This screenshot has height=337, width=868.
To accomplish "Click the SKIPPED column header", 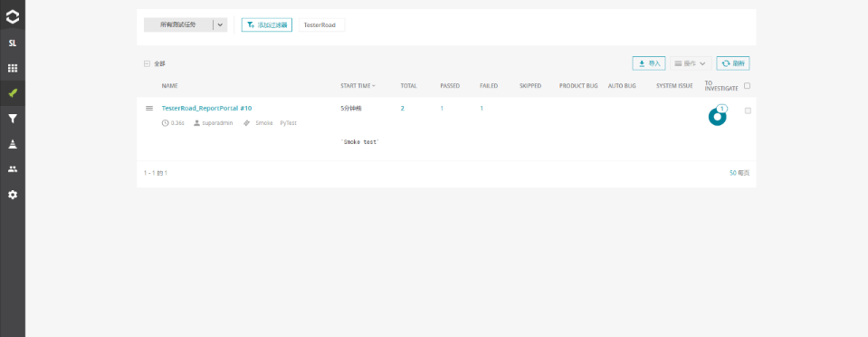I will pos(530,86).
